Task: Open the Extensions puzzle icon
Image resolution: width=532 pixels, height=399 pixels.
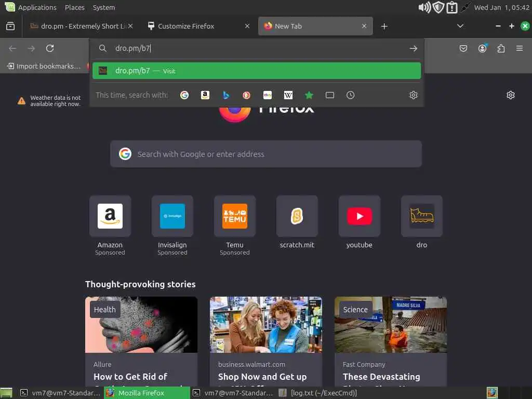Action: 501,48
